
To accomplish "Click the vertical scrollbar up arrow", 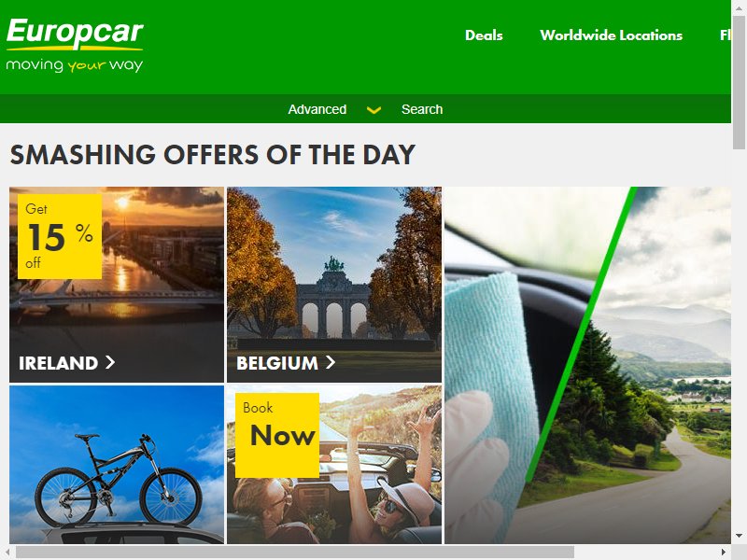I will click(x=739, y=8).
